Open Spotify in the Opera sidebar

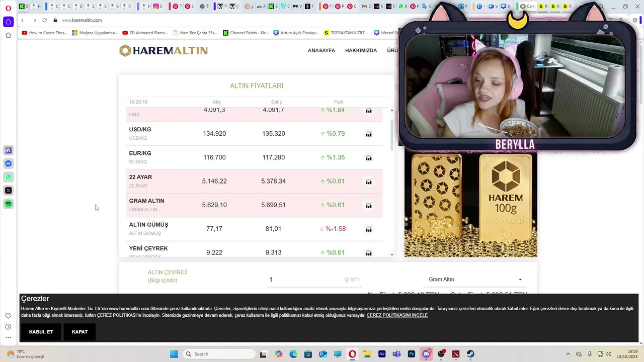[x=9, y=204]
